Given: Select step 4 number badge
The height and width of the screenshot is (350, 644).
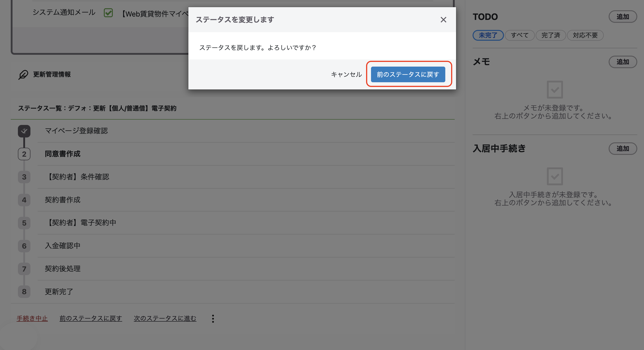Looking at the screenshot, I should (24, 200).
